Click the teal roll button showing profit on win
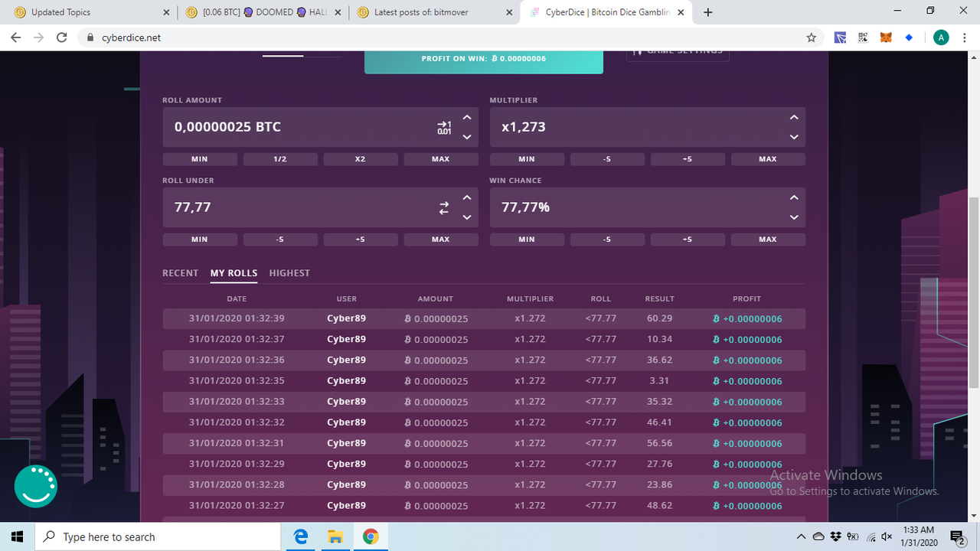This screenshot has width=980, height=551. click(484, 61)
